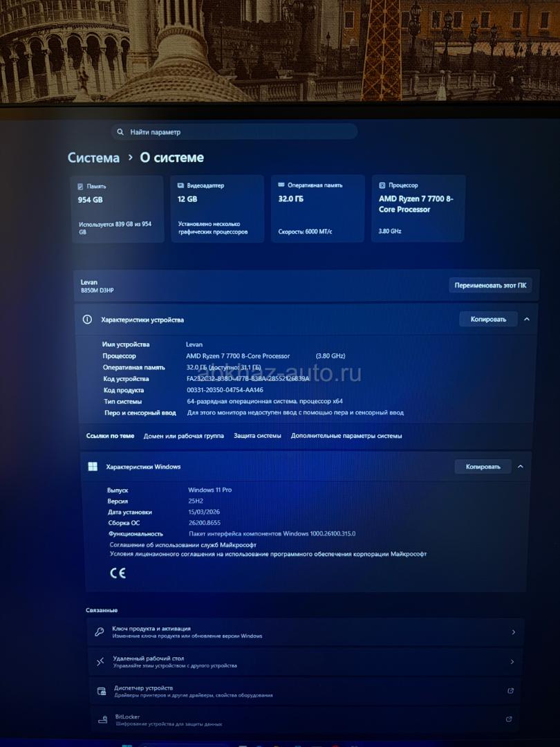Click external-link icon on 'Диспетчер устройств' row
This screenshot has height=747, width=560.
510,691
